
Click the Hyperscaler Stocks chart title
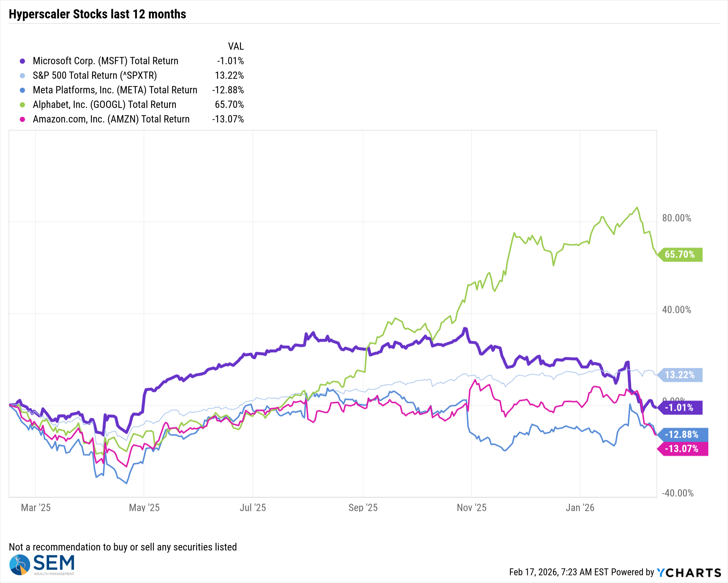[98, 14]
